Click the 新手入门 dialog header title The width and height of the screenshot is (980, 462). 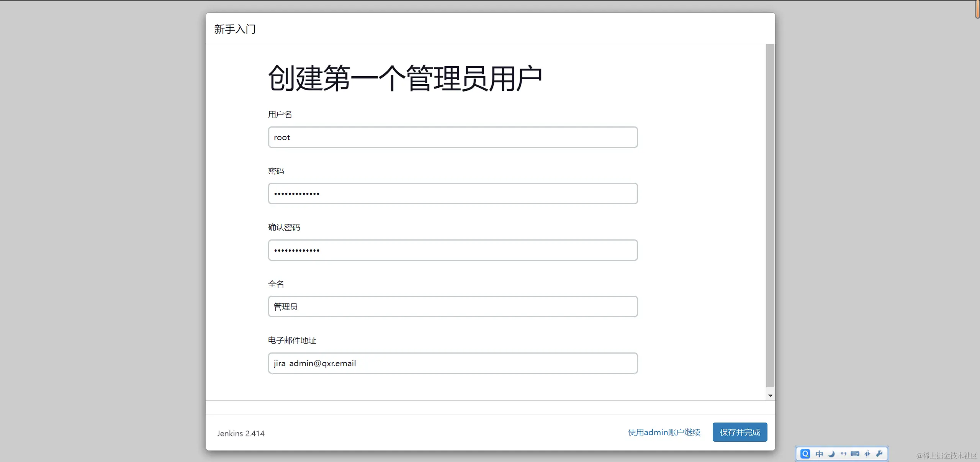coord(235,29)
